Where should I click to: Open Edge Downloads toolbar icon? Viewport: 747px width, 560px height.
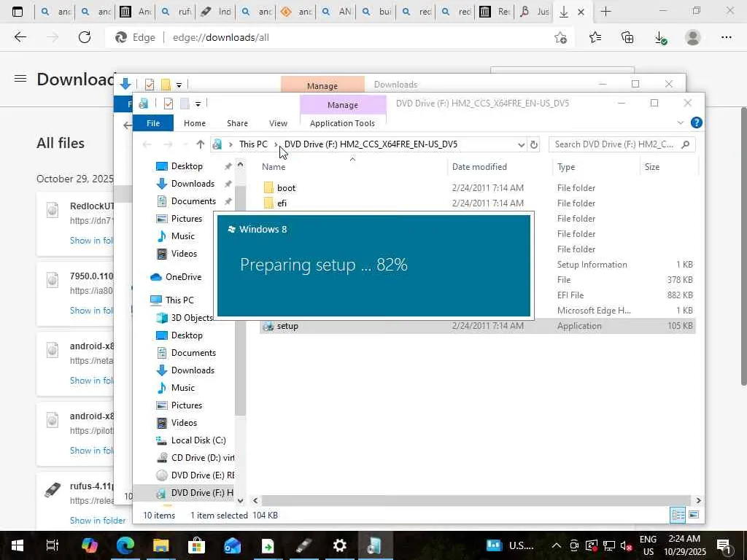coord(660,38)
